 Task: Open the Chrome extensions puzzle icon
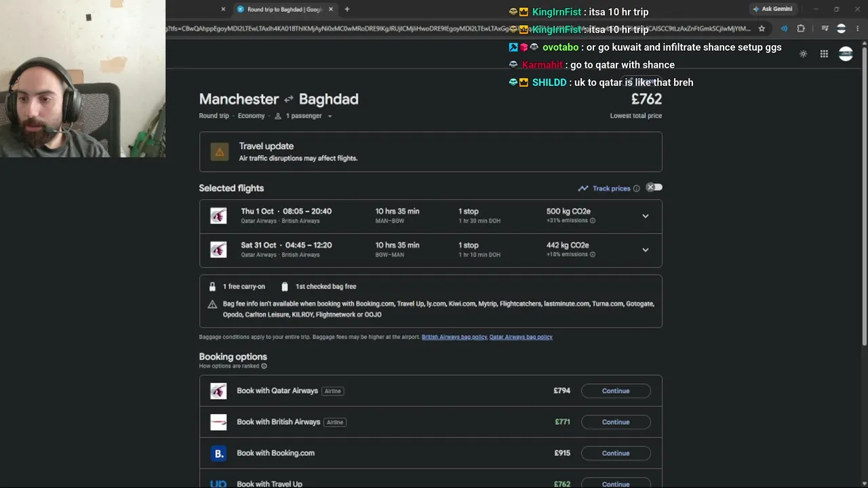coord(801,28)
